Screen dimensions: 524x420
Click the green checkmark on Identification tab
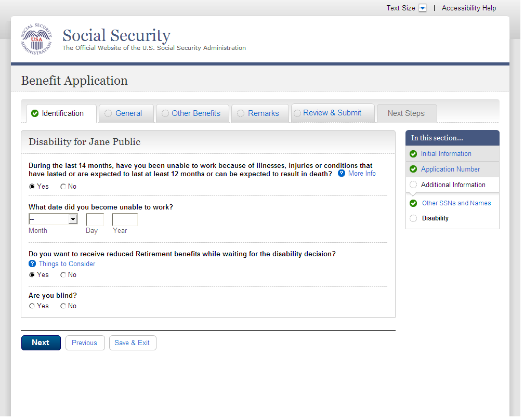35,113
